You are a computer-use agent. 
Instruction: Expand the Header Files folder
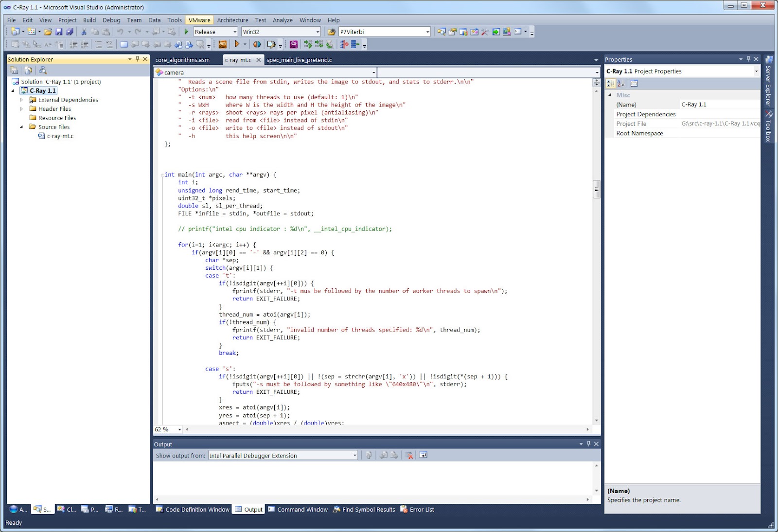tap(21, 109)
